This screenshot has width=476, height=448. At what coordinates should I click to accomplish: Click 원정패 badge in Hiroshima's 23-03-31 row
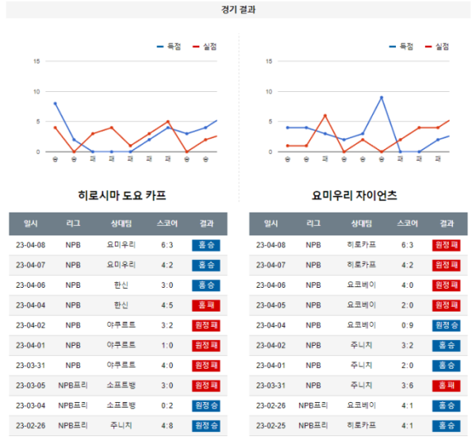206,366
